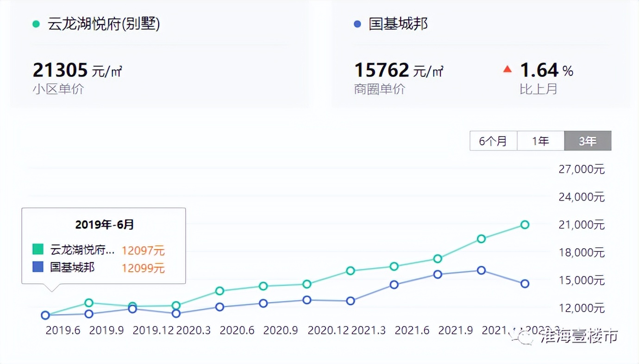Click the 2020.12 x-axis label
639x364 pixels.
click(328, 331)
